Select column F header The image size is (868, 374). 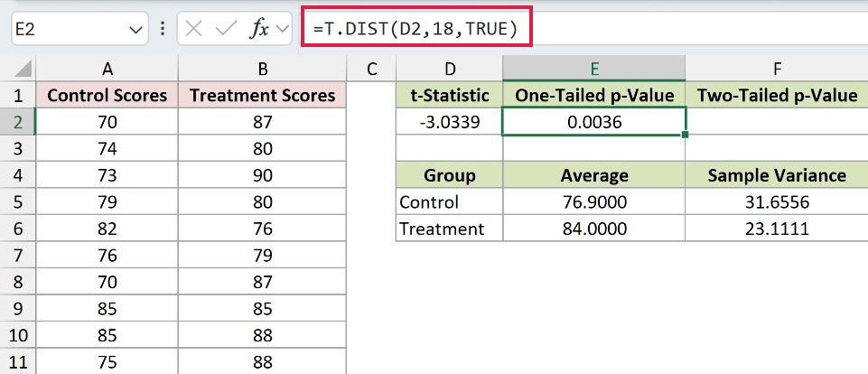point(777,70)
